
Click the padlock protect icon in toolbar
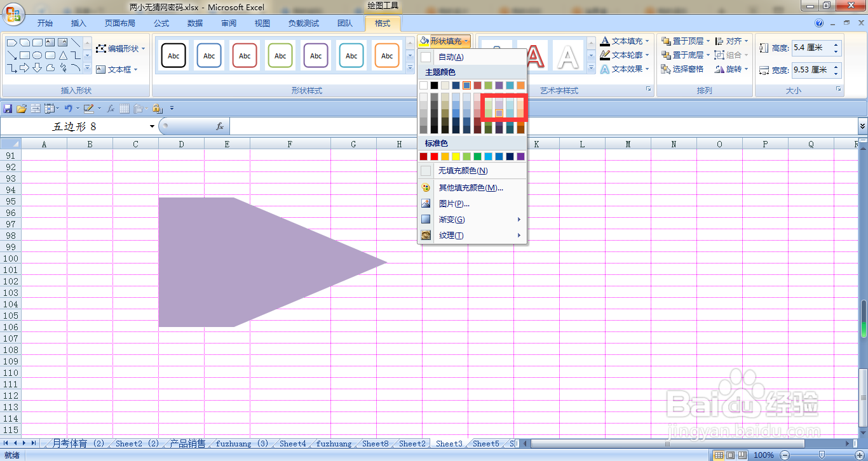pos(157,109)
